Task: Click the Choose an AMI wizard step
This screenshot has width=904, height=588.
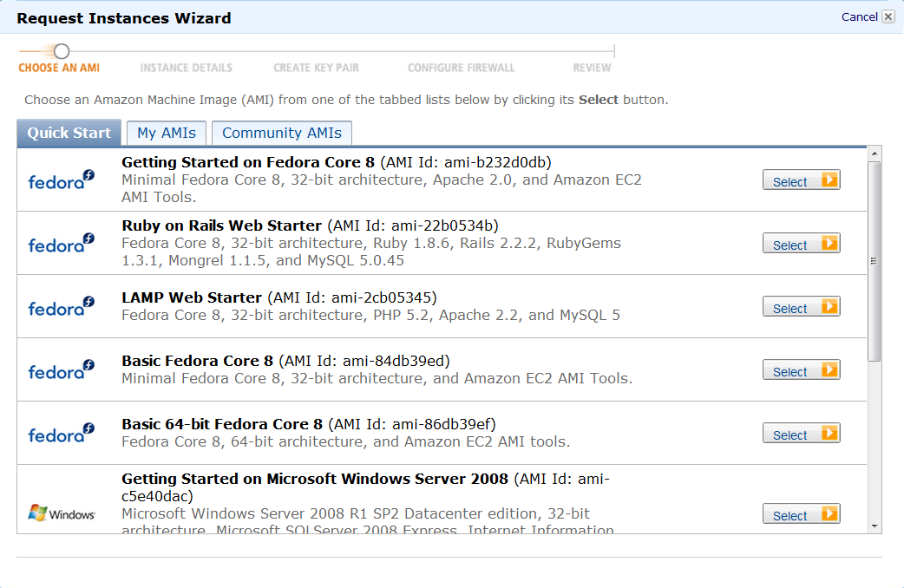Action: click(59, 68)
